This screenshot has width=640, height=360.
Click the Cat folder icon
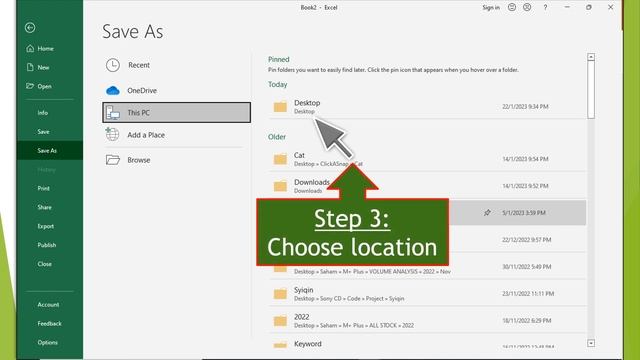tap(280, 159)
